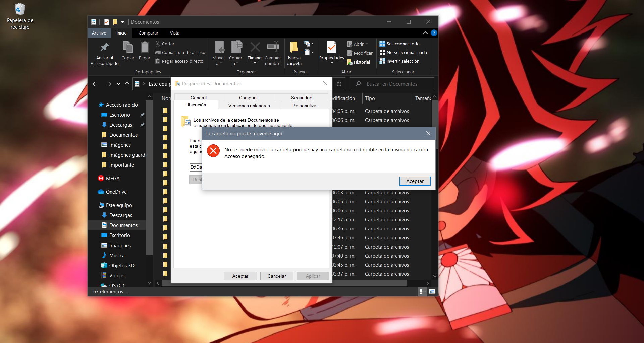Click the title bar new folder icon

(x=115, y=22)
